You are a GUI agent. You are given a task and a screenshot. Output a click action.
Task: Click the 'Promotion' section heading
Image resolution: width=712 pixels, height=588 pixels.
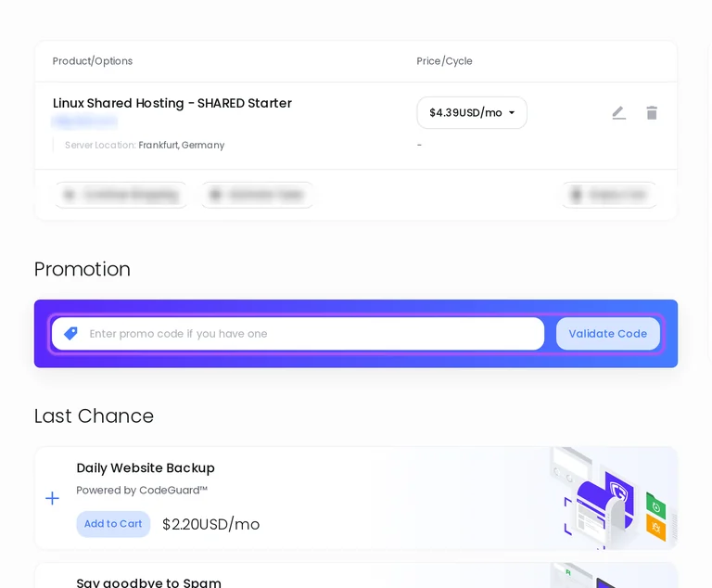click(83, 269)
